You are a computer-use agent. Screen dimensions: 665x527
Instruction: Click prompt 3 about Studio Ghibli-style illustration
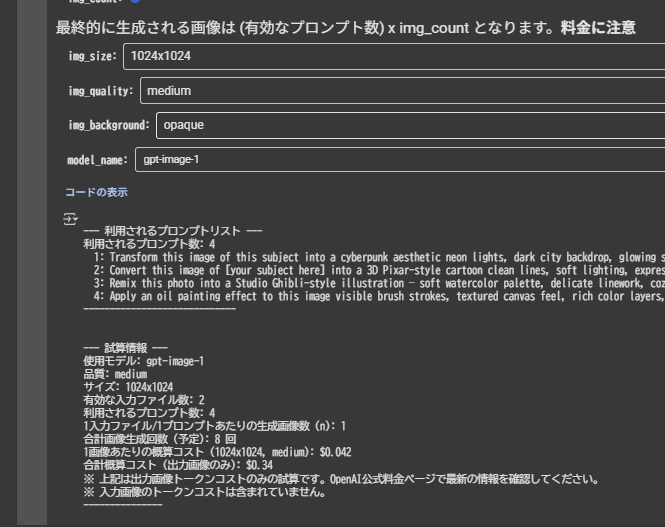[379, 283]
